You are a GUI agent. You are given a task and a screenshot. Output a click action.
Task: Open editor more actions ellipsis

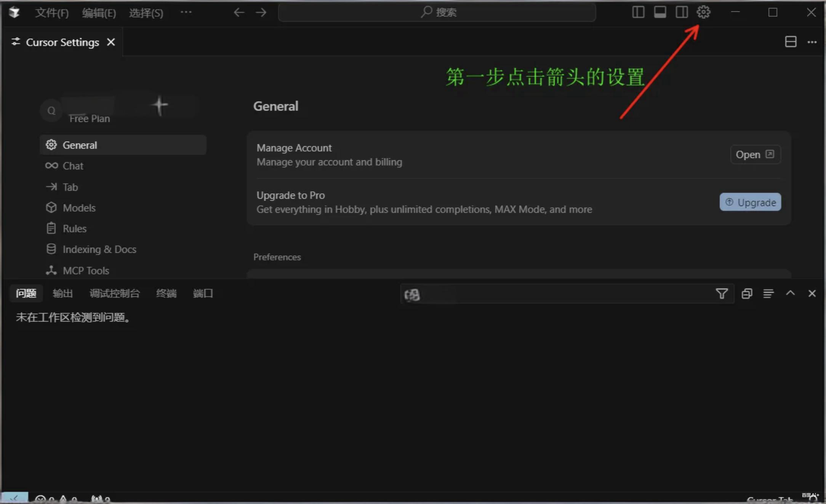click(x=812, y=42)
